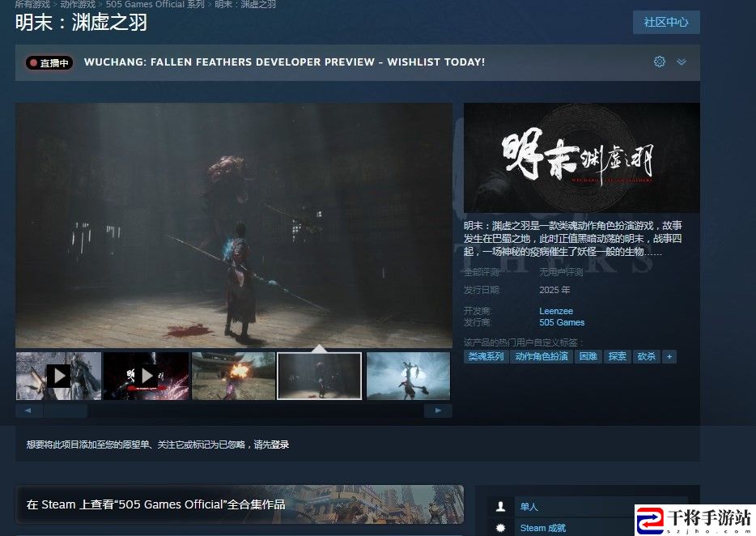Open the broadcast settings gear icon
756x536 pixels.
(x=659, y=62)
